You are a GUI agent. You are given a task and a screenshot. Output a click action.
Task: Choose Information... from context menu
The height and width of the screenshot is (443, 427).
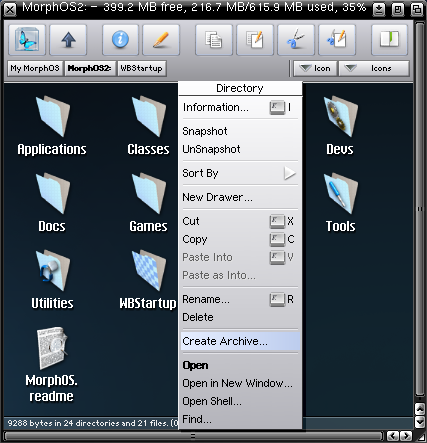240,107
